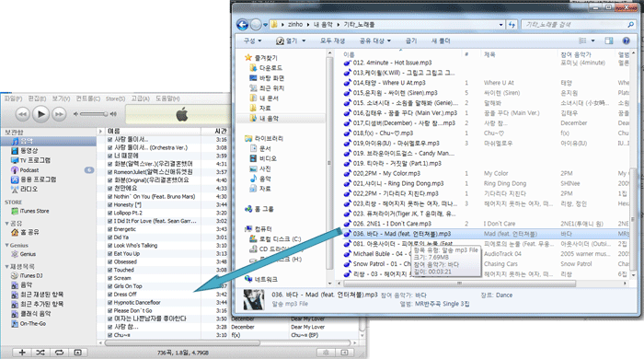The width and height of the screenshot is (644, 359).
Task: Open 응용 프로그램 in iTunes sidebar
Action: [x=39, y=179]
